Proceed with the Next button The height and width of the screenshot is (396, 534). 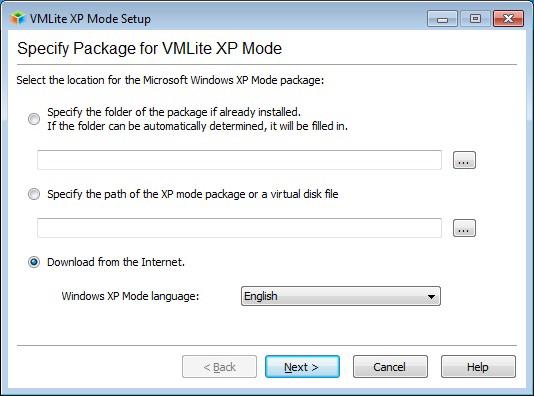302,367
